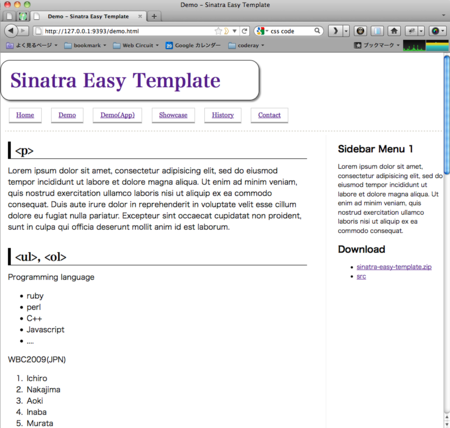450x428 pixels.
Task: Open the Google search engine selector
Action: pos(262,31)
